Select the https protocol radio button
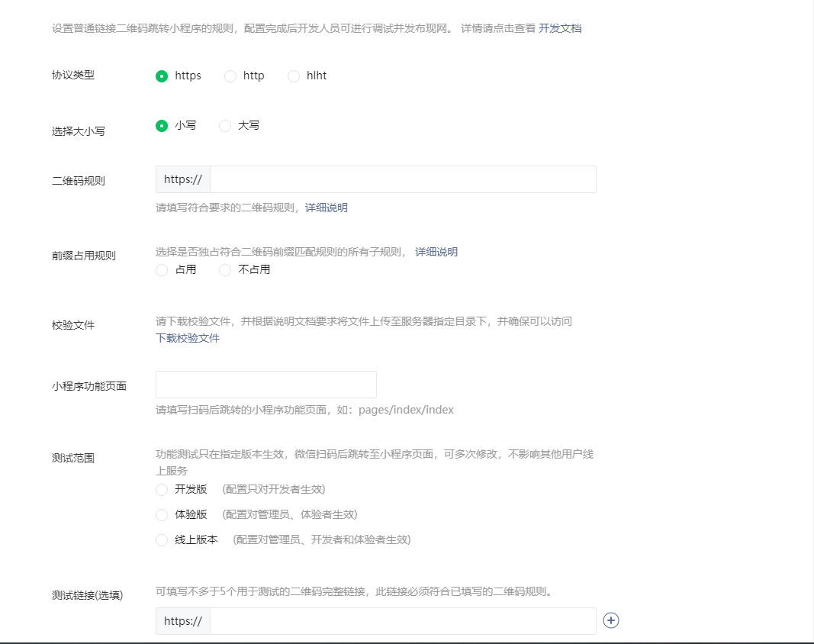The width and height of the screenshot is (814, 644). (x=162, y=76)
